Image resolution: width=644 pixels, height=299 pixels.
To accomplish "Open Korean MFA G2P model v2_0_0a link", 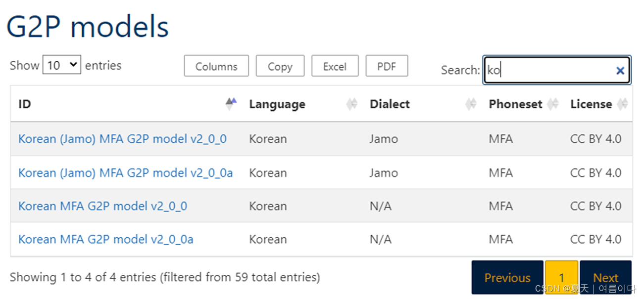I will pyautogui.click(x=105, y=240).
